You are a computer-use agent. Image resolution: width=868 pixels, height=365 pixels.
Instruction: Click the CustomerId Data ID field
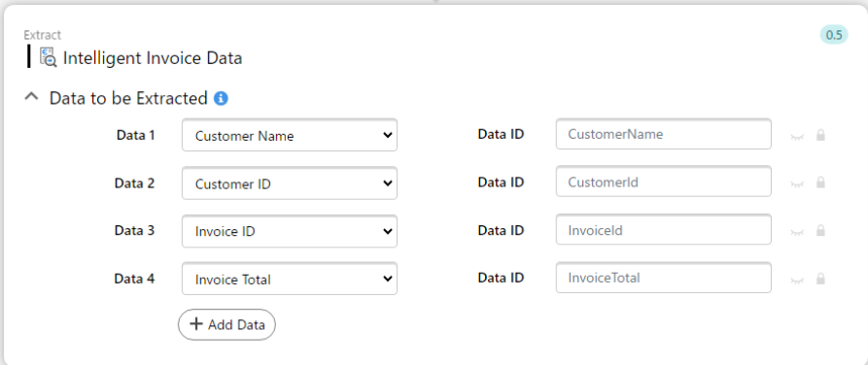coord(664,182)
